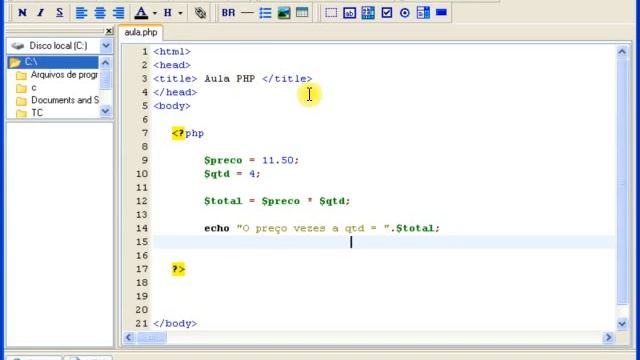The width and height of the screenshot is (640, 360).
Task: Click the opening <body> tag on line 5
Action: [x=172, y=106]
